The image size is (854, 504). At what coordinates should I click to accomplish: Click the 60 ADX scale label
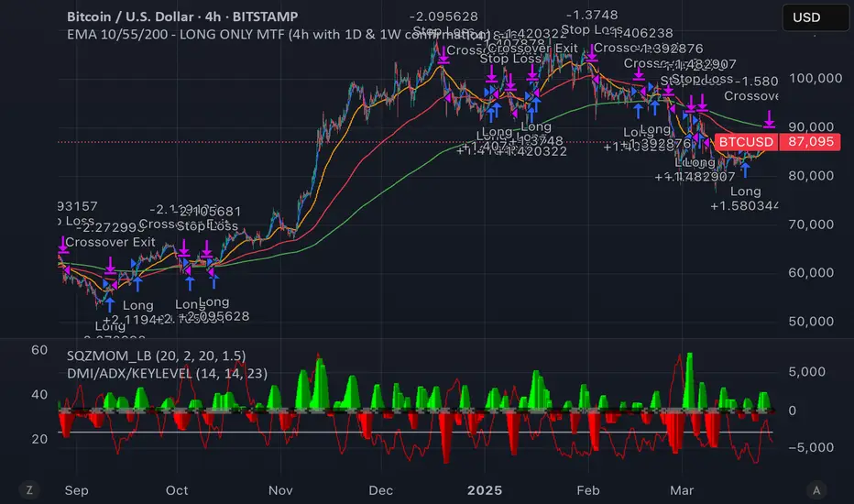click(x=39, y=350)
